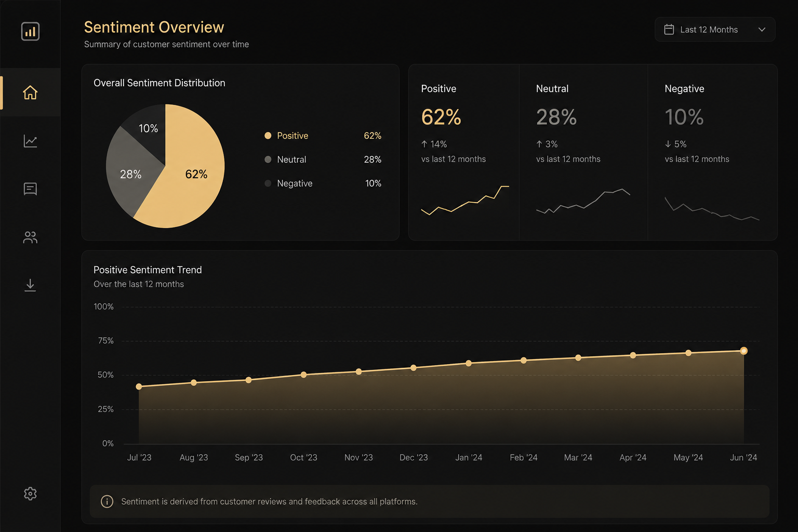The image size is (798, 532).
Task: Select the May '24 data point
Action: 688,353
